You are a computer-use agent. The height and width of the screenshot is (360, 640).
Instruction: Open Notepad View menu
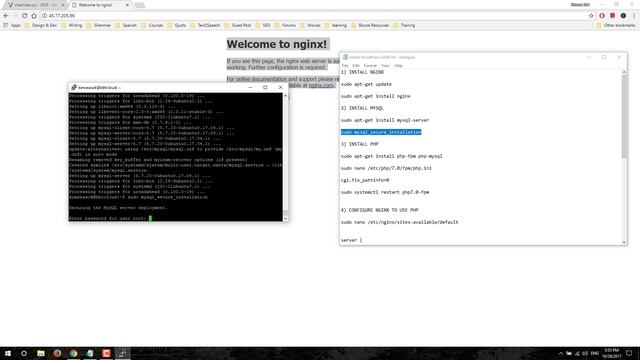pyautogui.click(x=385, y=66)
